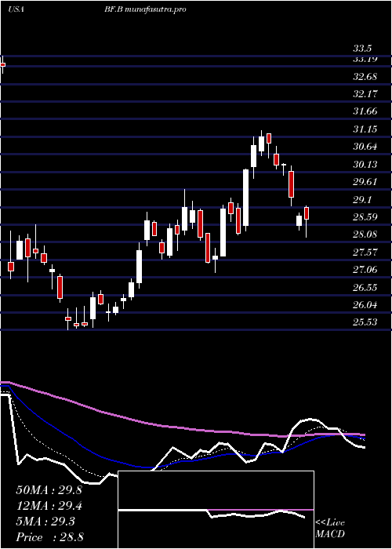The width and height of the screenshot is (392, 549).
Task: Click the 32.68 price axis label
Action: click(x=365, y=77)
